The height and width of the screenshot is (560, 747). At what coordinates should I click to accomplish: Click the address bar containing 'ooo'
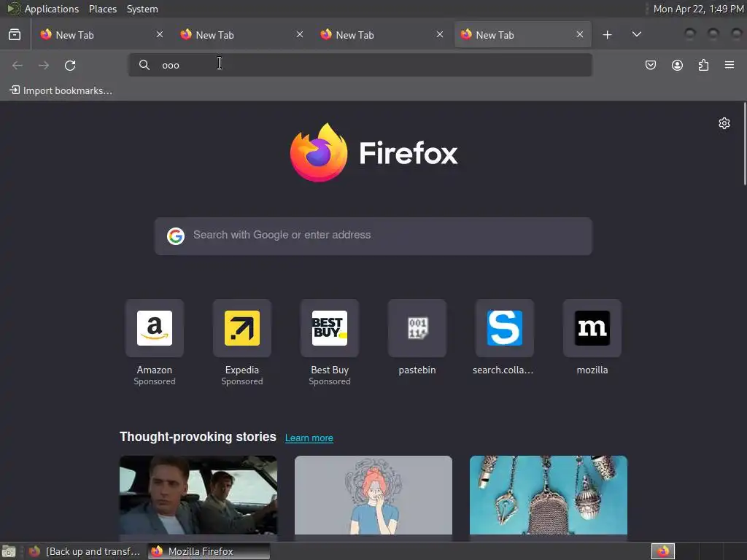tap(360, 65)
